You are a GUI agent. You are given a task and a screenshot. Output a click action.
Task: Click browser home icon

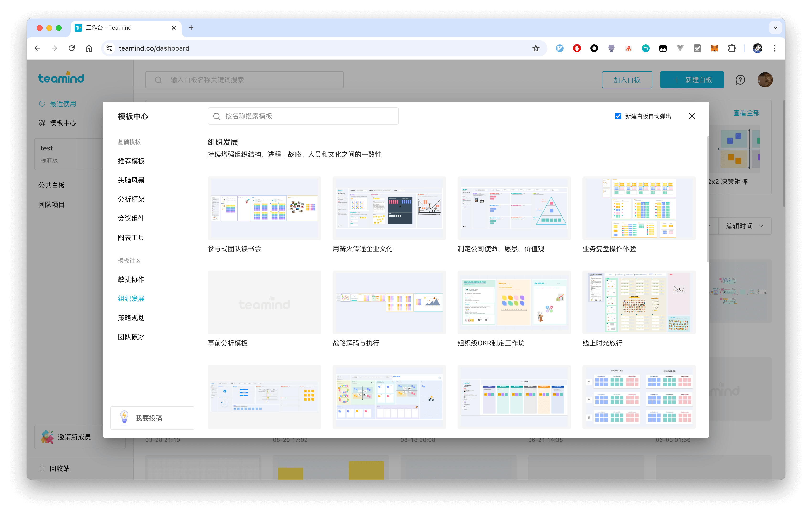pyautogui.click(x=89, y=48)
